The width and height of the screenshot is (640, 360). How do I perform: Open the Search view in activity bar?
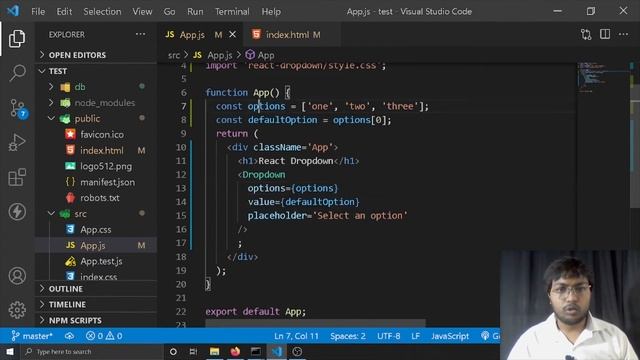17,73
